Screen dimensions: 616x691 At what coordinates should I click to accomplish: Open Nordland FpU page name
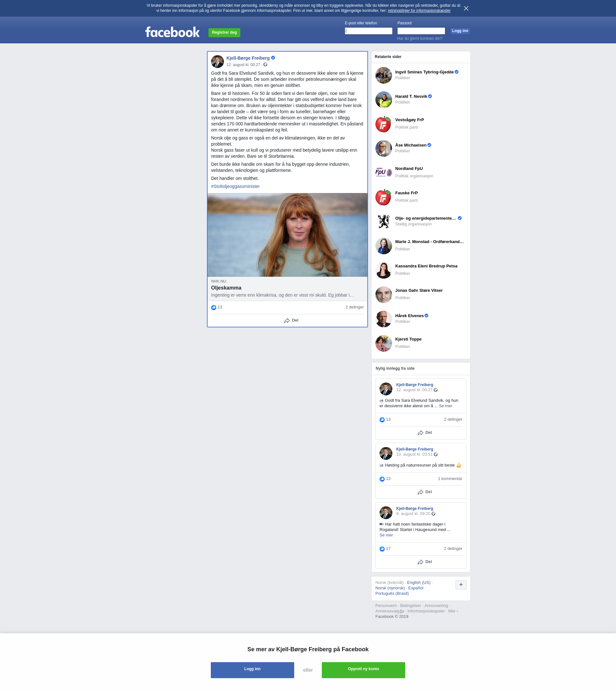(x=409, y=168)
